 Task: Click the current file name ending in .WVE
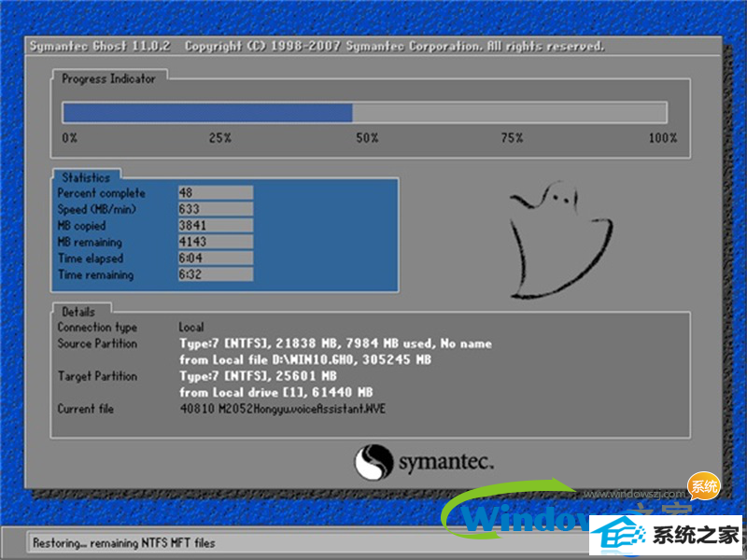[x=283, y=409]
